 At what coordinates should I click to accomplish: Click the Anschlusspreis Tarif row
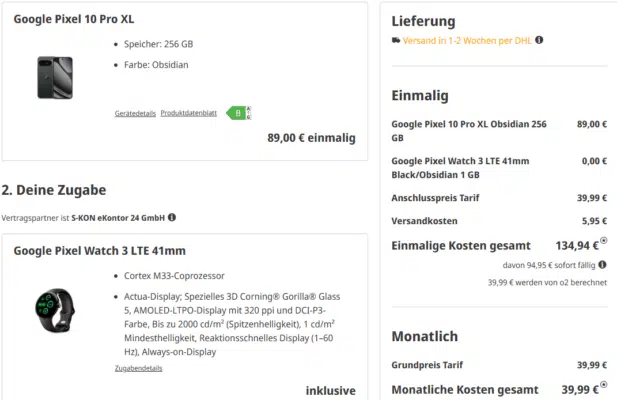tap(499, 198)
